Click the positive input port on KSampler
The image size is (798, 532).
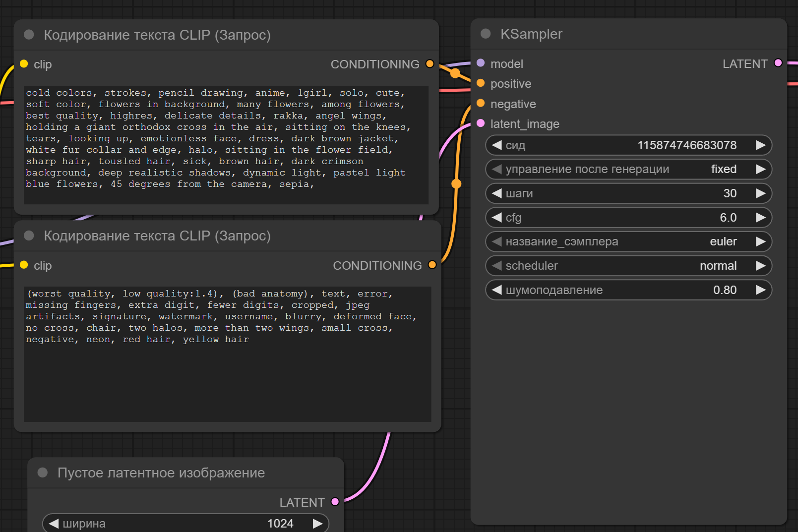point(481,83)
